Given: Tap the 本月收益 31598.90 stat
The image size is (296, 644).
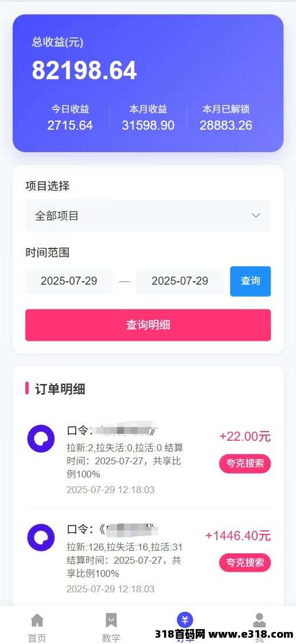Looking at the screenshot, I should (x=148, y=118).
